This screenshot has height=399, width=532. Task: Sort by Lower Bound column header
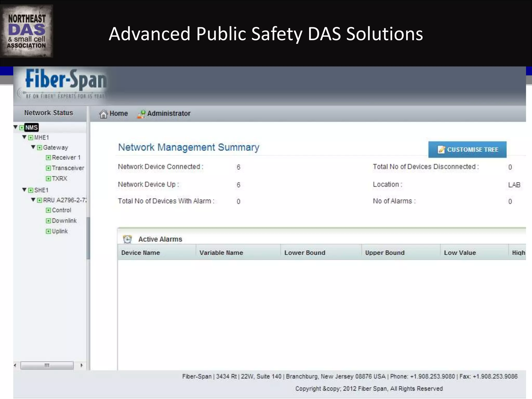[x=321, y=252]
